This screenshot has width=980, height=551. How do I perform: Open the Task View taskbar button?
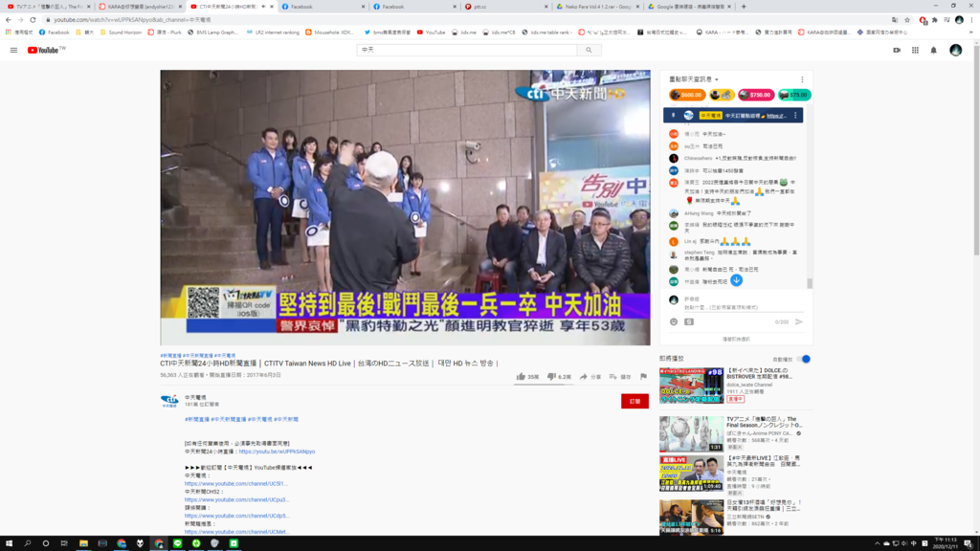tap(64, 543)
